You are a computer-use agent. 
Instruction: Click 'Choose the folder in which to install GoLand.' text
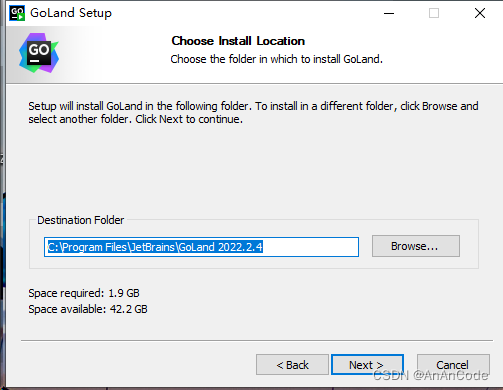(276, 59)
